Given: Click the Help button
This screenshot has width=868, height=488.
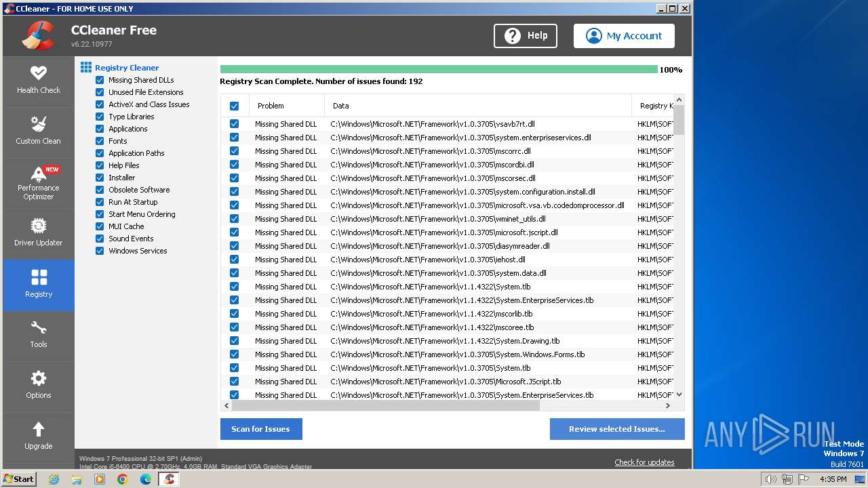Looking at the screenshot, I should (x=526, y=36).
